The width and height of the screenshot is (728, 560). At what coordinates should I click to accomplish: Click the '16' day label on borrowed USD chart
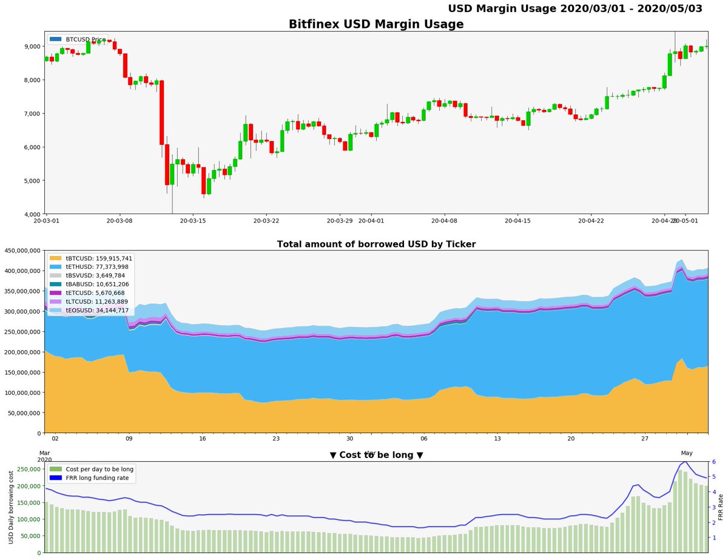point(203,439)
